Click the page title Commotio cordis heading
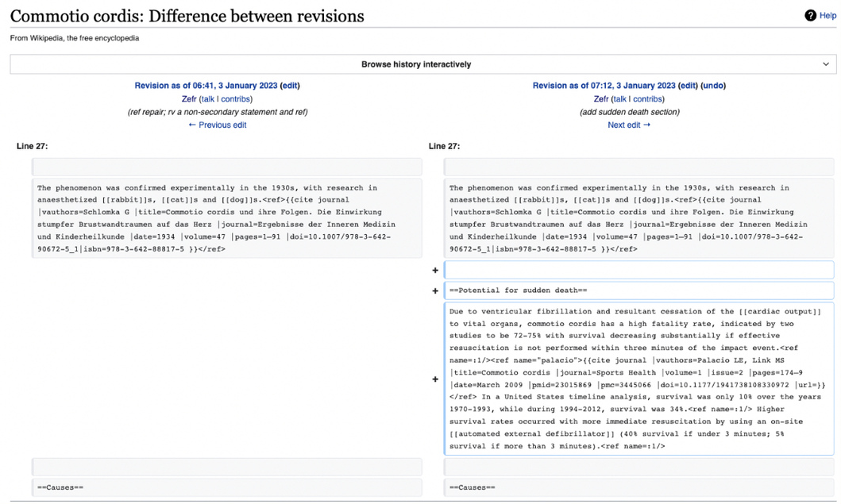The width and height of the screenshot is (841, 504). [187, 16]
